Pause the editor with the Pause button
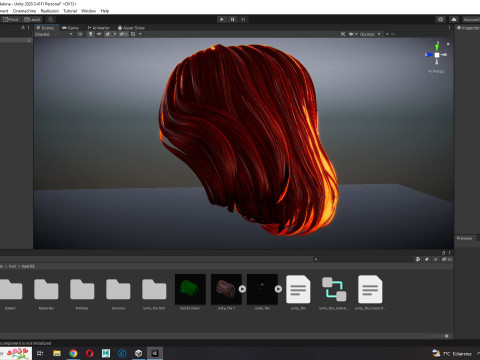Viewport: 480px width, 360px height. tap(232, 19)
